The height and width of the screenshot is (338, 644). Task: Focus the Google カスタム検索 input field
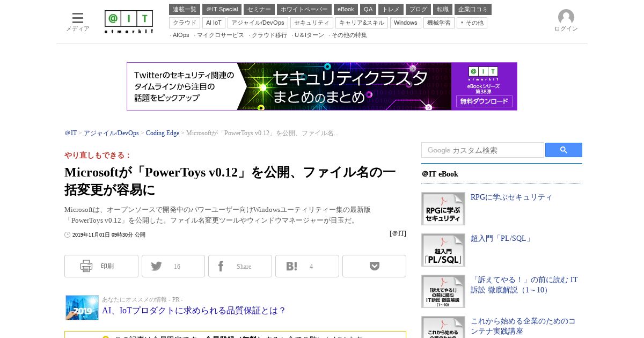coord(482,150)
